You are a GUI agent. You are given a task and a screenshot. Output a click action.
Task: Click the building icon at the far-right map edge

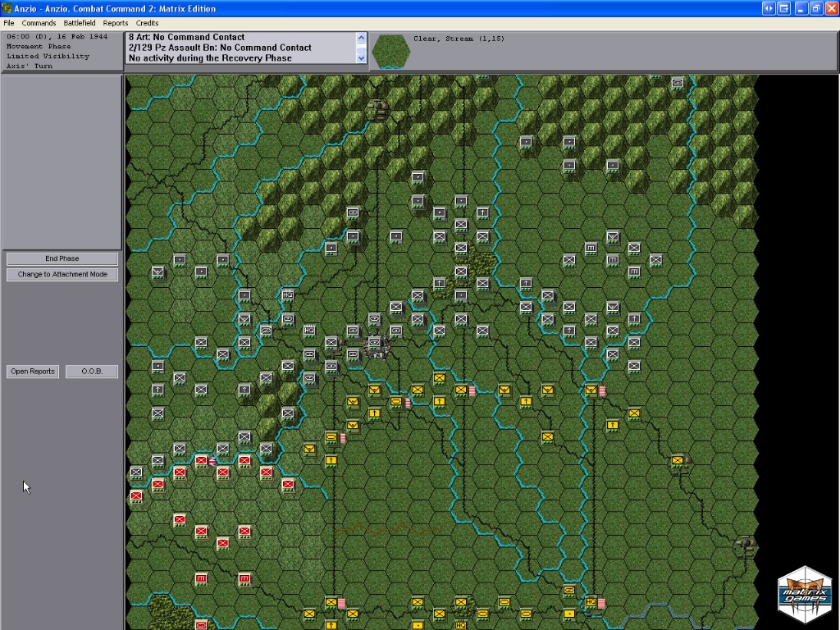pyautogui.click(x=745, y=545)
